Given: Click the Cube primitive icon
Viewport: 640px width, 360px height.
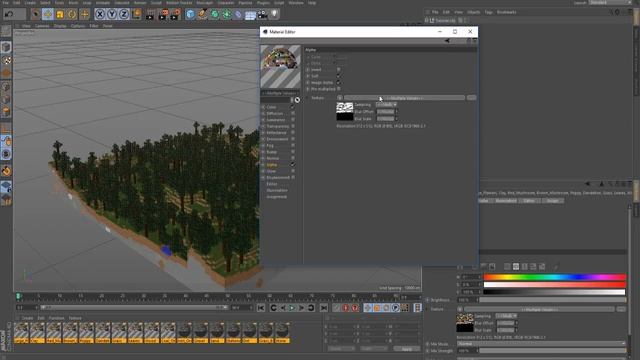Looking at the screenshot, I should (190, 15).
